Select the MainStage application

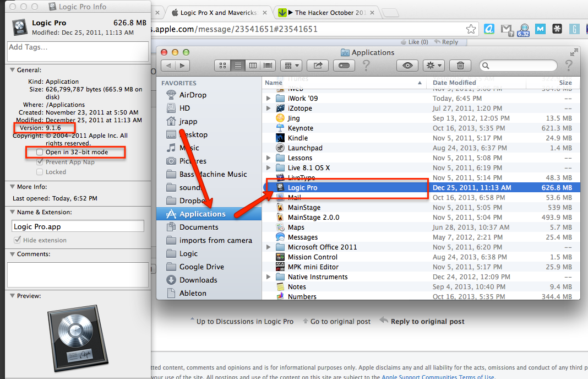pos(421,208)
